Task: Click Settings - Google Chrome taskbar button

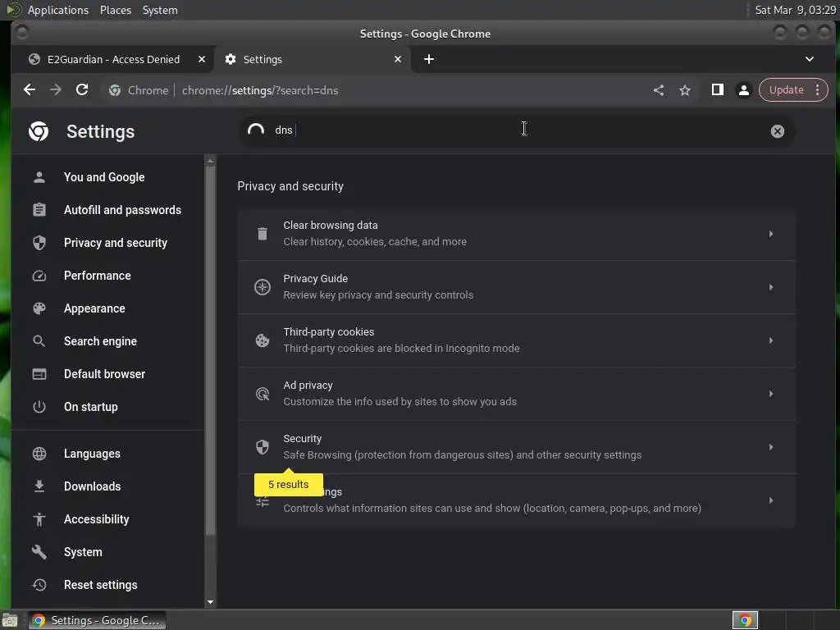Action: 97,620
